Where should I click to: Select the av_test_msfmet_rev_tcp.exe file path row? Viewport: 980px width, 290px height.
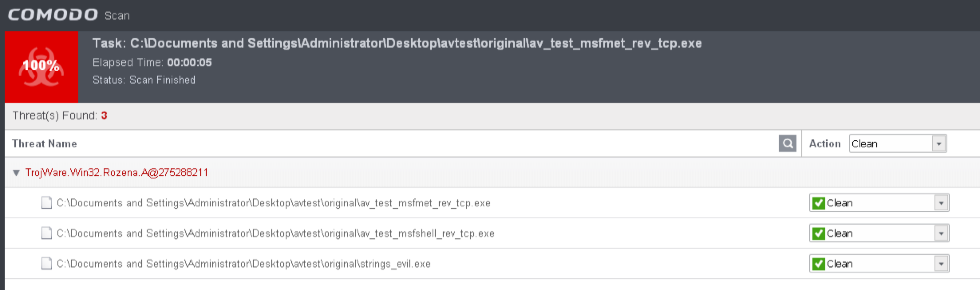click(x=273, y=203)
